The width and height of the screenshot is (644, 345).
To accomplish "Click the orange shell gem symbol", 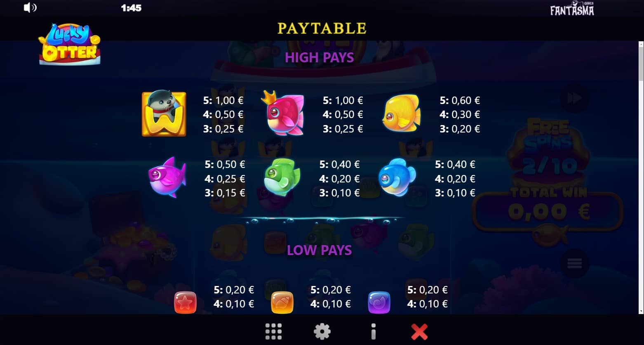I will tap(282, 302).
